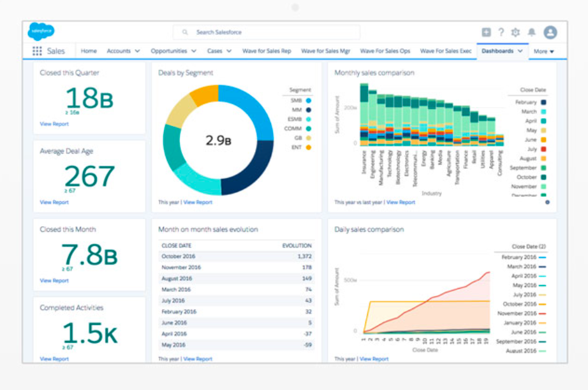Expand the Cases tab dropdown chevron
Viewport: 588px width, 390px height.
click(x=229, y=51)
